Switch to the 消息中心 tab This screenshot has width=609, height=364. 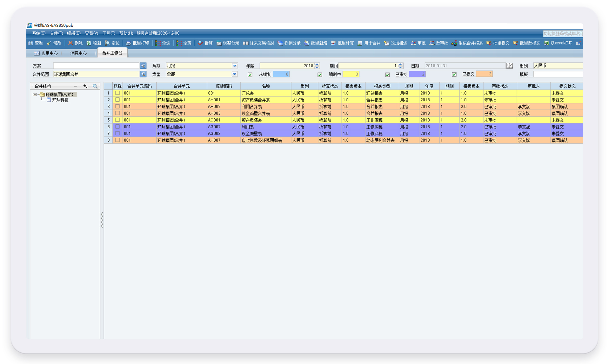[x=78, y=53]
